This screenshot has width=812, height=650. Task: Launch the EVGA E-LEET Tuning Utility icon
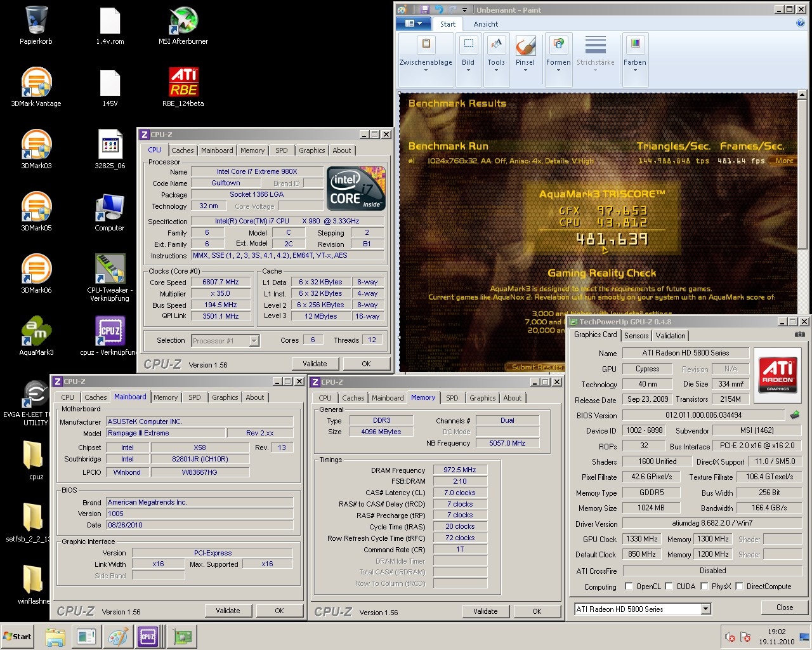[x=36, y=394]
